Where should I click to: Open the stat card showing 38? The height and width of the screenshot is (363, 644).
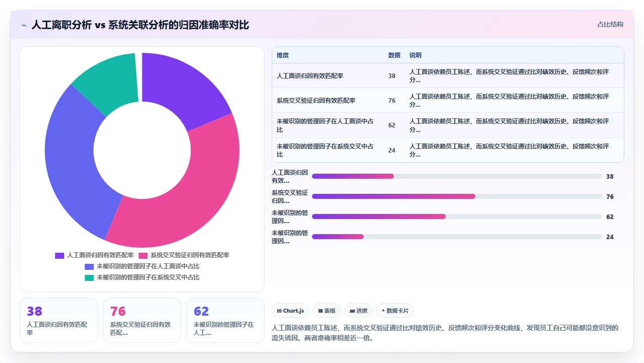coord(59,320)
